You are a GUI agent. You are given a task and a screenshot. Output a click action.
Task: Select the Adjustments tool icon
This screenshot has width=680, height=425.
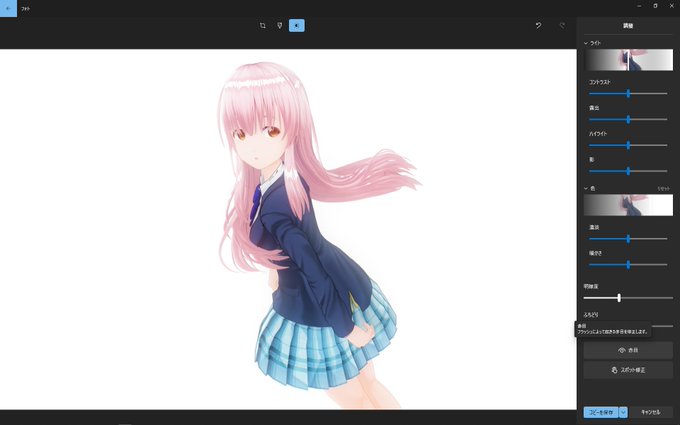pos(297,26)
